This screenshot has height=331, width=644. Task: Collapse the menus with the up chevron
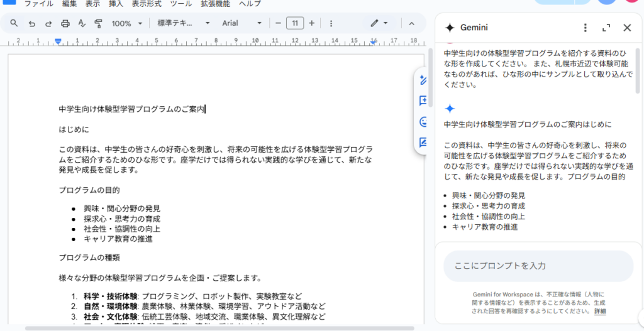tap(411, 23)
